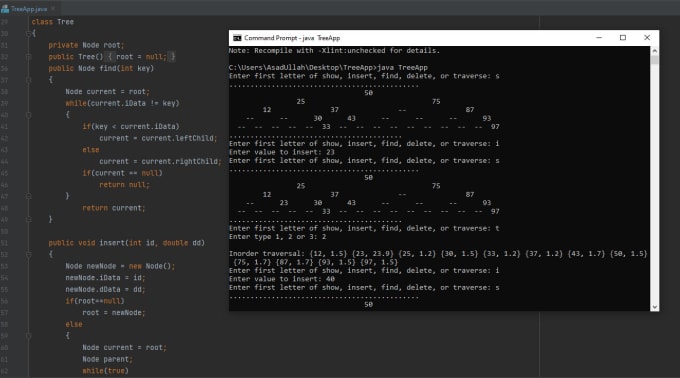Image resolution: width=680 pixels, height=378 pixels.
Task: Collapse the while loop block fold marker on line 40
Action: pos(28,115)
